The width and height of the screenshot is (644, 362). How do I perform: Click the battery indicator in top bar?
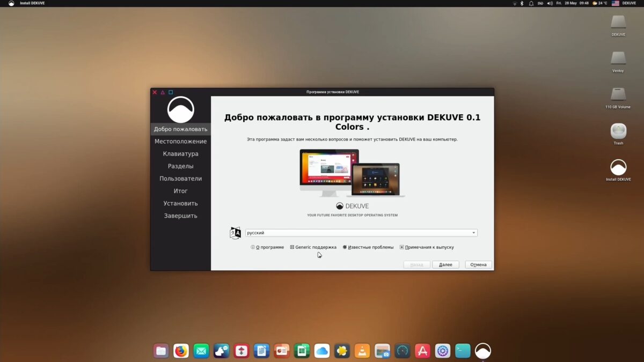[x=540, y=3]
